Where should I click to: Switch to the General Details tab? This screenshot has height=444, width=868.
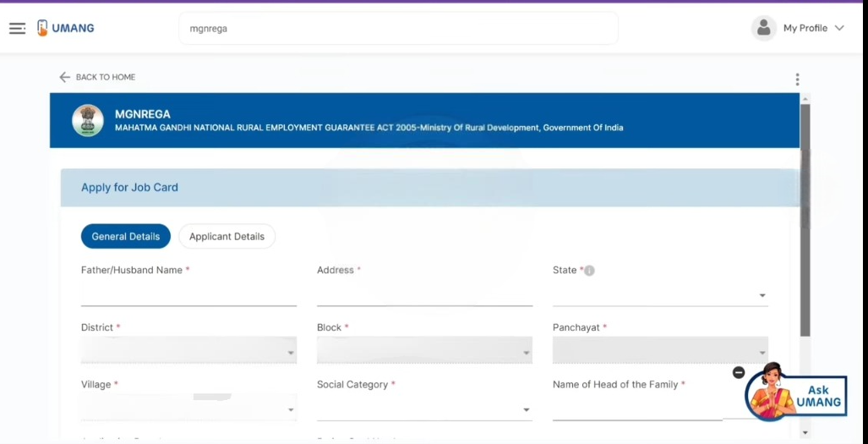[126, 237]
